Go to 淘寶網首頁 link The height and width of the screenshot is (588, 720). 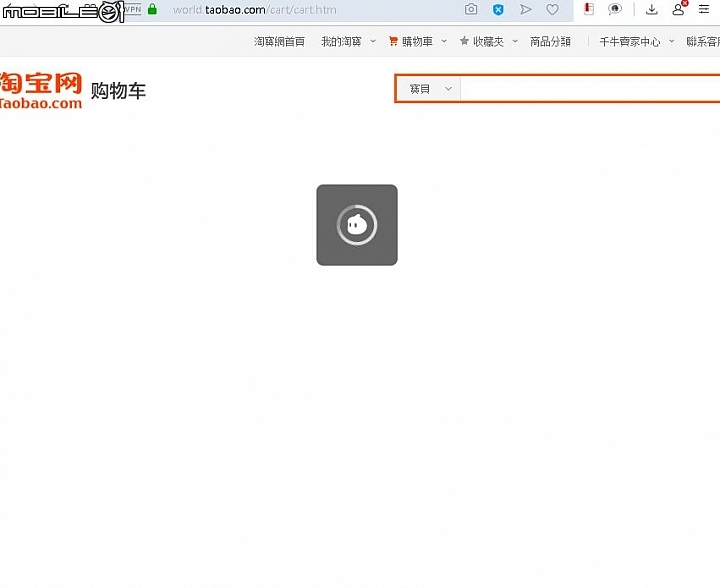pos(279,42)
